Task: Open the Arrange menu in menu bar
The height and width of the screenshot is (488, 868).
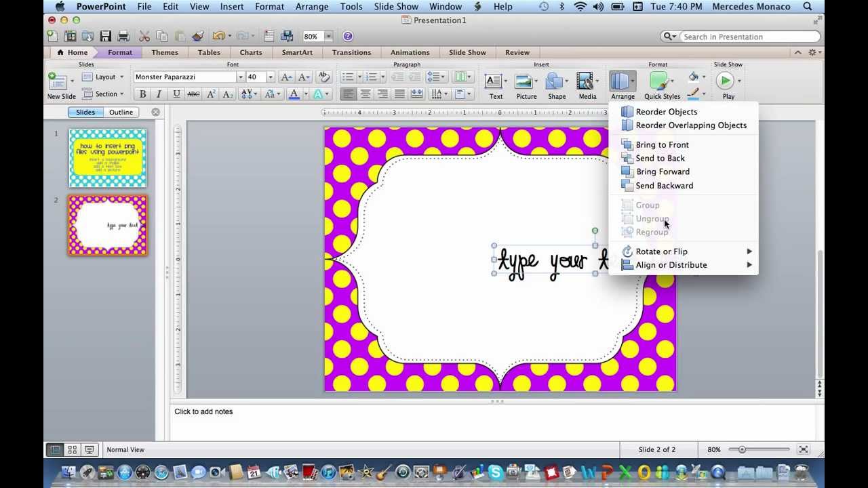Action: point(311,7)
